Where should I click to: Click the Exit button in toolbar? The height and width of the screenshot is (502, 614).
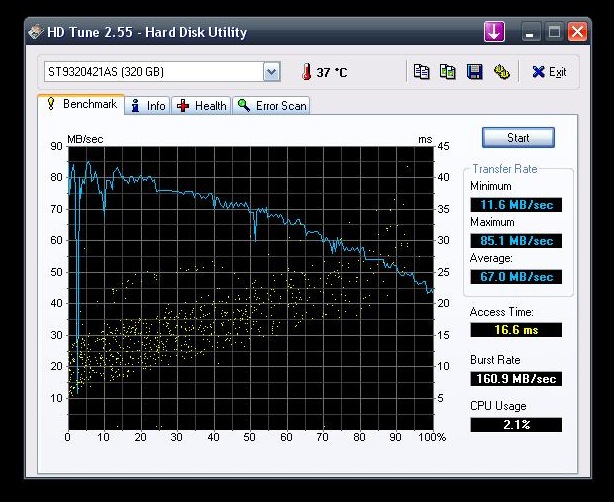coord(549,72)
